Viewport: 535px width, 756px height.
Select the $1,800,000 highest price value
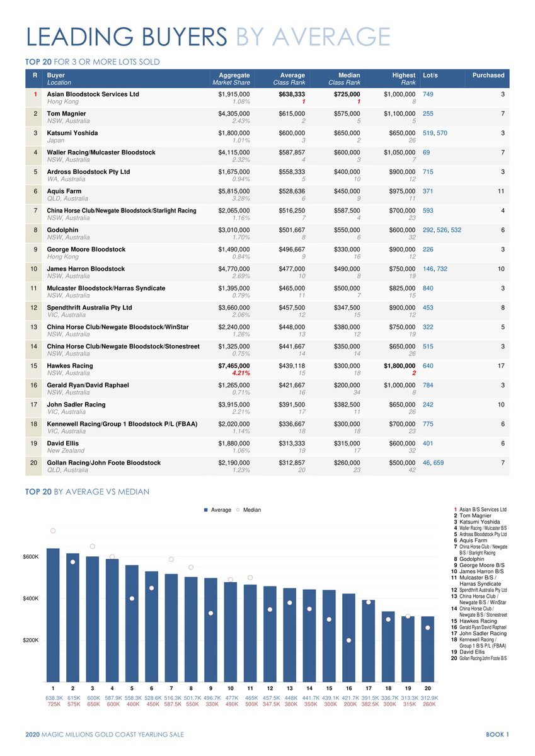[x=400, y=366]
